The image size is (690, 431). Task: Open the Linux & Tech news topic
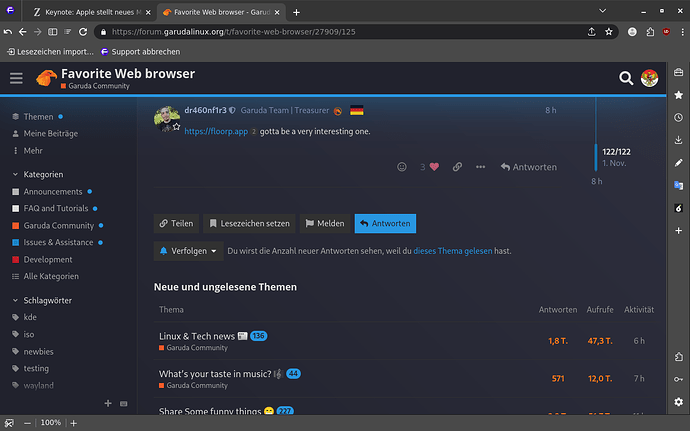(197, 336)
